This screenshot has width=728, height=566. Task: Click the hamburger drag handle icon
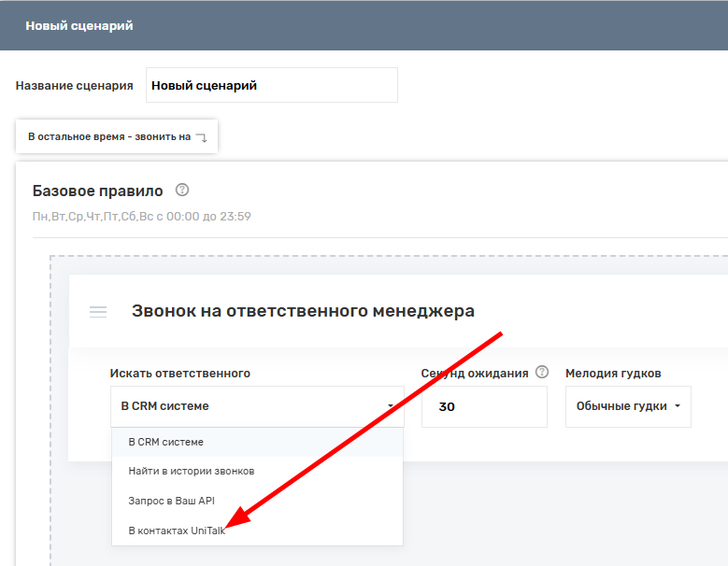(x=98, y=312)
